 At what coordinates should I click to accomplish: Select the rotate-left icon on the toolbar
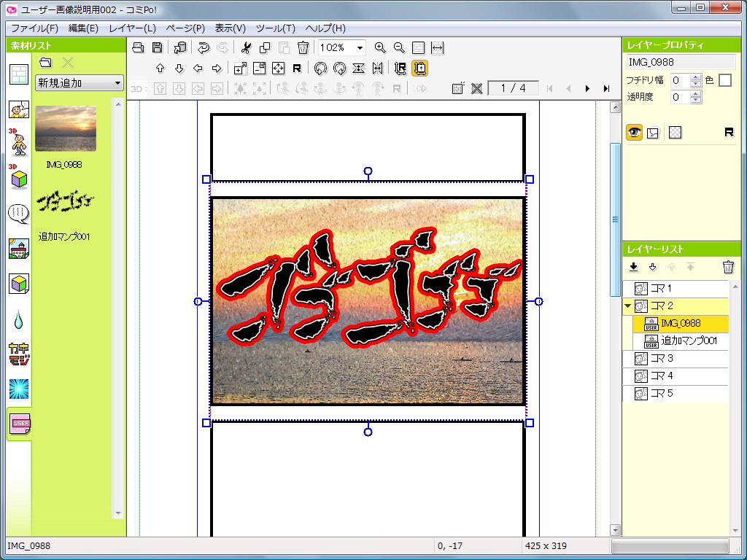(320, 67)
